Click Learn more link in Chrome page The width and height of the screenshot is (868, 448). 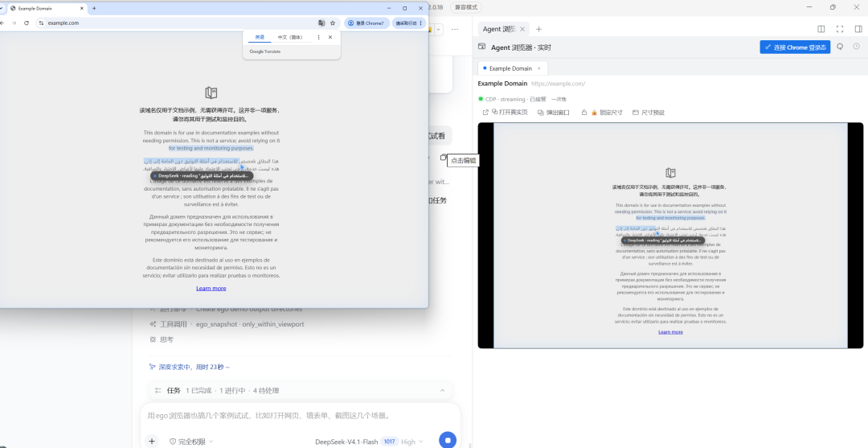[211, 288]
